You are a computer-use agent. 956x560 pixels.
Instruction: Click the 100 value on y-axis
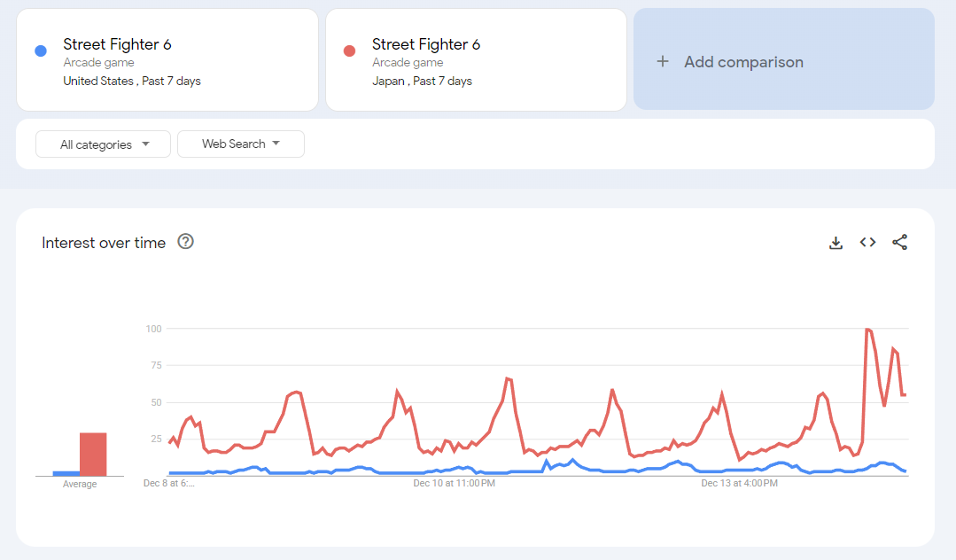coord(153,329)
